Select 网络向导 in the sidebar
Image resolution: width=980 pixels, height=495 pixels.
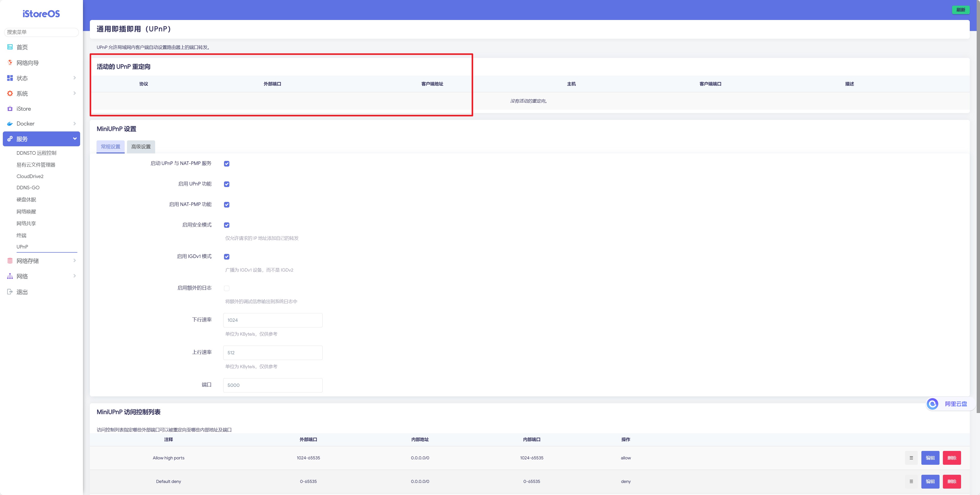pyautogui.click(x=10, y=63)
